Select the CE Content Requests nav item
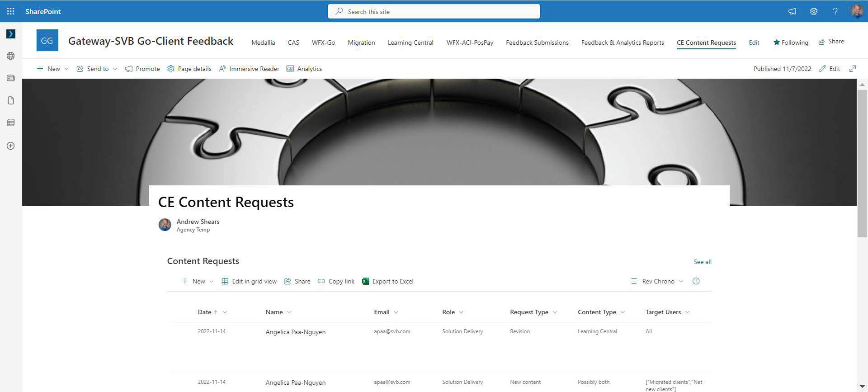The width and height of the screenshot is (868, 392). coord(706,43)
